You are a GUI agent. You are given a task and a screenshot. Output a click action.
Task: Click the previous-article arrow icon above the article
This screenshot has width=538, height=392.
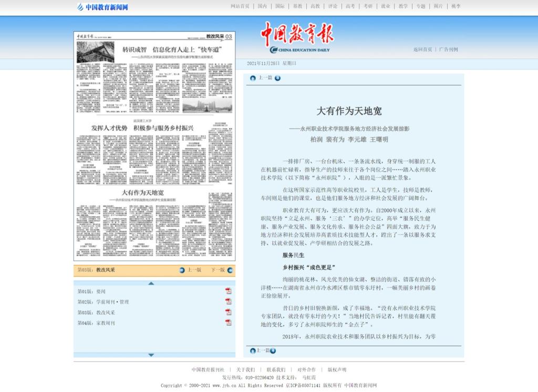(253, 78)
